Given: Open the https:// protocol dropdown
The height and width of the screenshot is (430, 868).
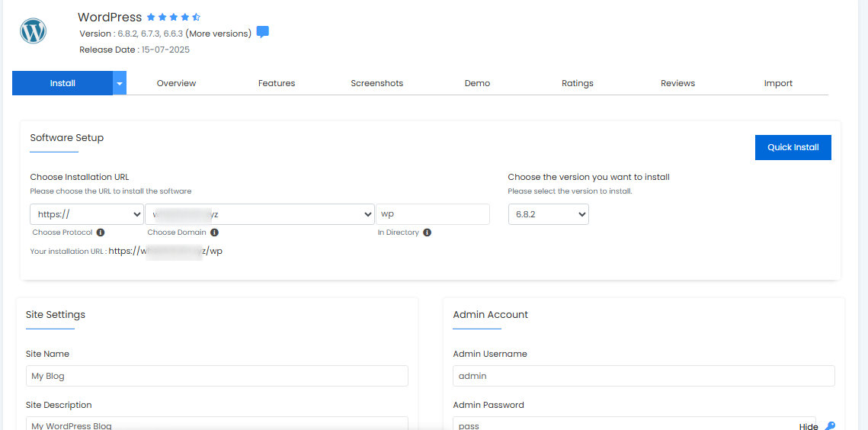Looking at the screenshot, I should [87, 214].
